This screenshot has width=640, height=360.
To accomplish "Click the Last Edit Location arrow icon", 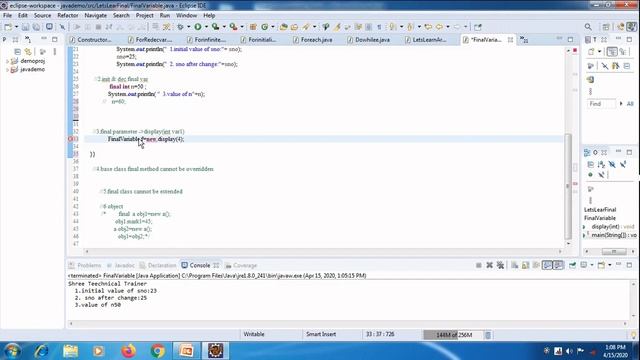I will 428,27.
